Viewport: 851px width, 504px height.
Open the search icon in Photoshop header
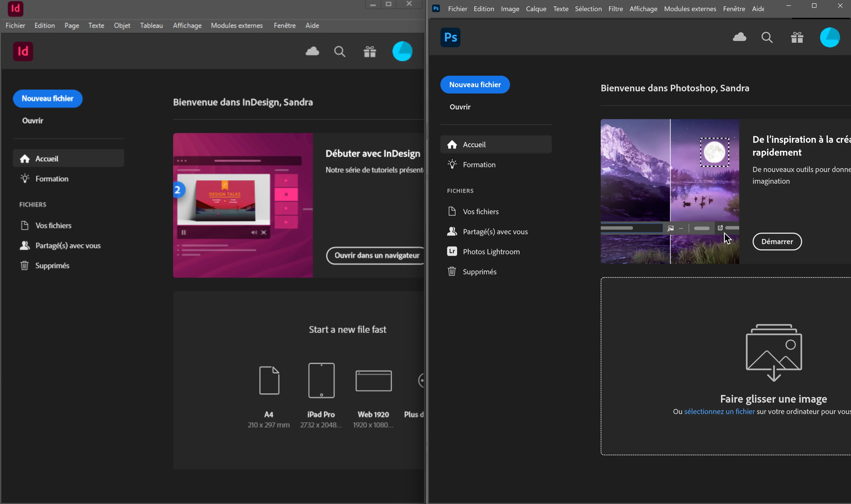[767, 37]
